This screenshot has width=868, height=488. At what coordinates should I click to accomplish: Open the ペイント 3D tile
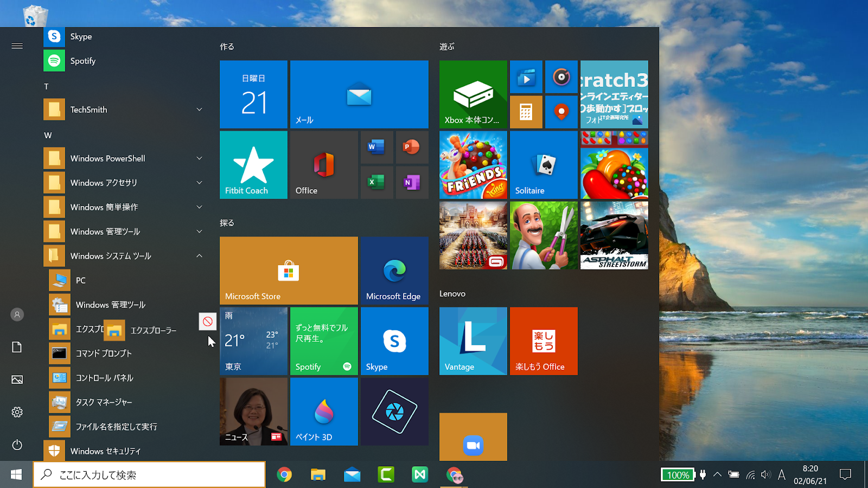pos(324,412)
